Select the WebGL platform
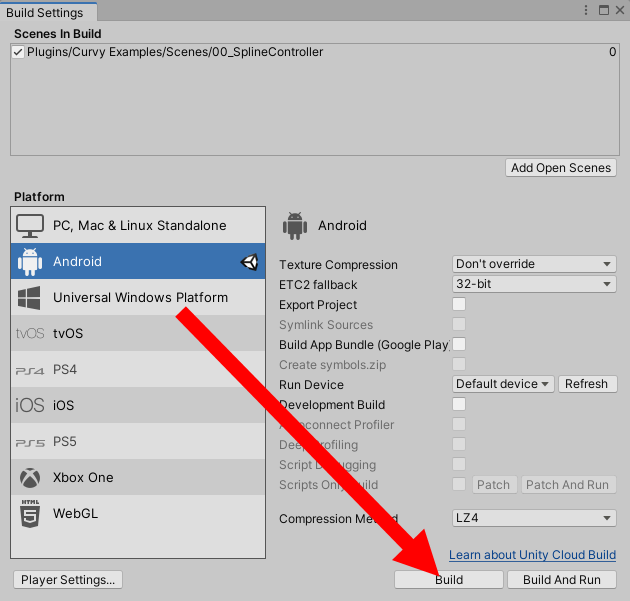The height and width of the screenshot is (601, 630). [138, 513]
